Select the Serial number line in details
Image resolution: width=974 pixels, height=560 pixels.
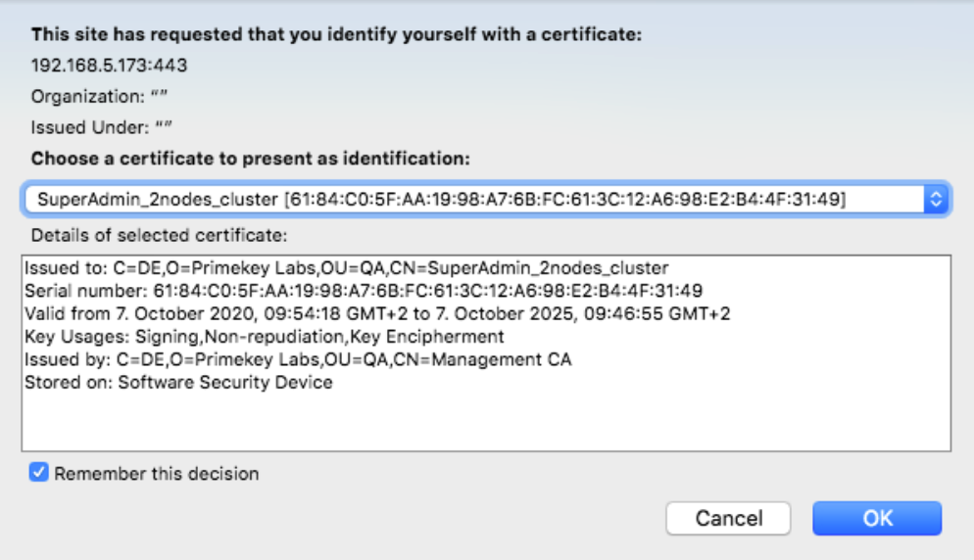point(365,291)
